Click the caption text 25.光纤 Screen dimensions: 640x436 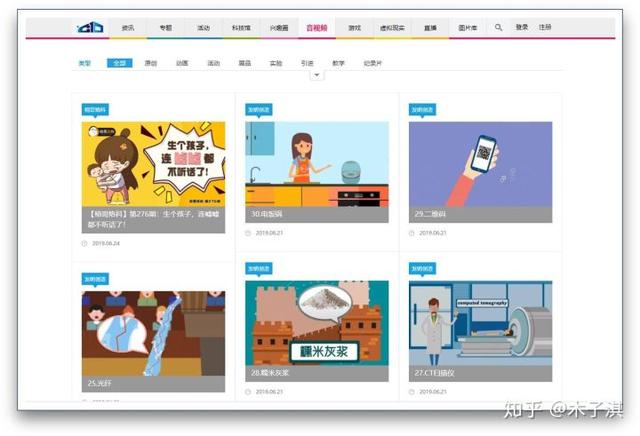(100, 383)
